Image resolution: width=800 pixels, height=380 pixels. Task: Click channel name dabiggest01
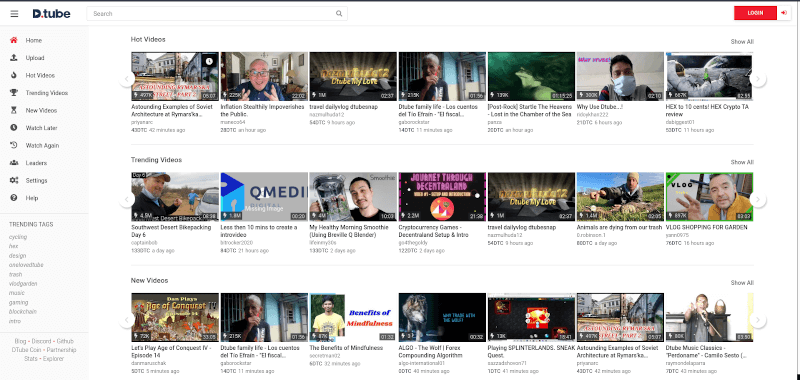pyautogui.click(x=680, y=122)
